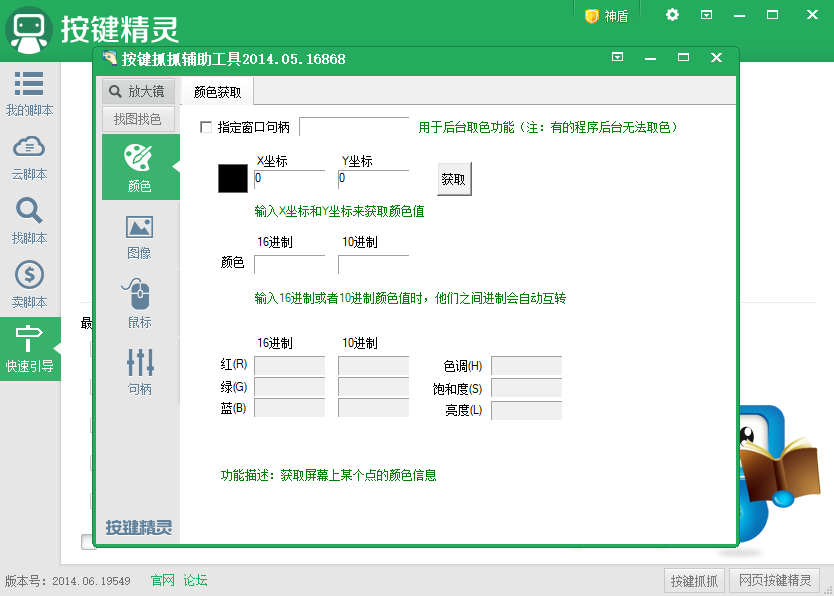Click the 蓝(B) 10进制 field

tap(373, 408)
